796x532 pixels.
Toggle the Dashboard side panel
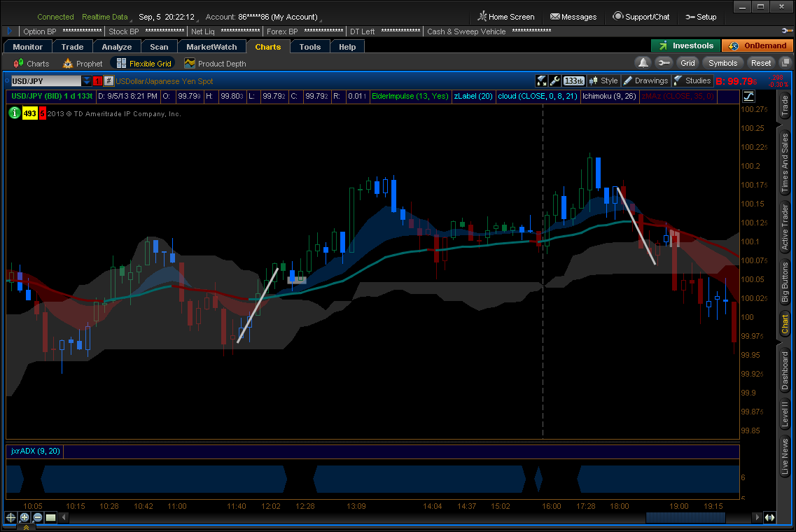[x=785, y=370]
